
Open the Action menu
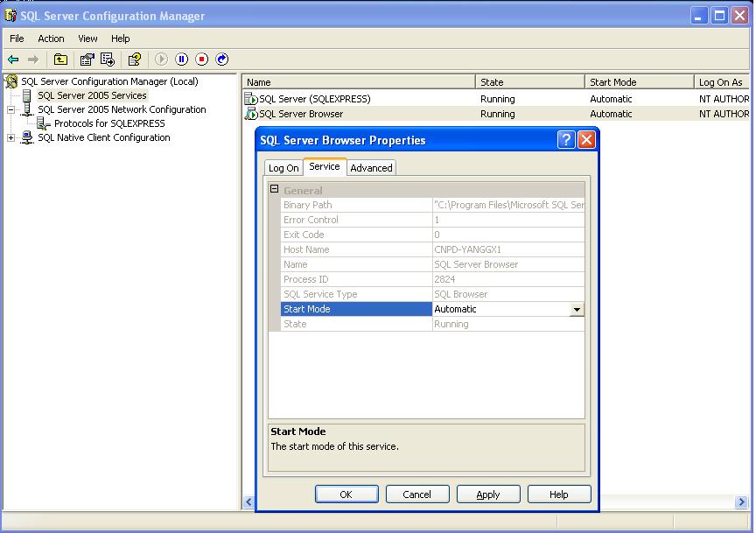pyautogui.click(x=51, y=39)
